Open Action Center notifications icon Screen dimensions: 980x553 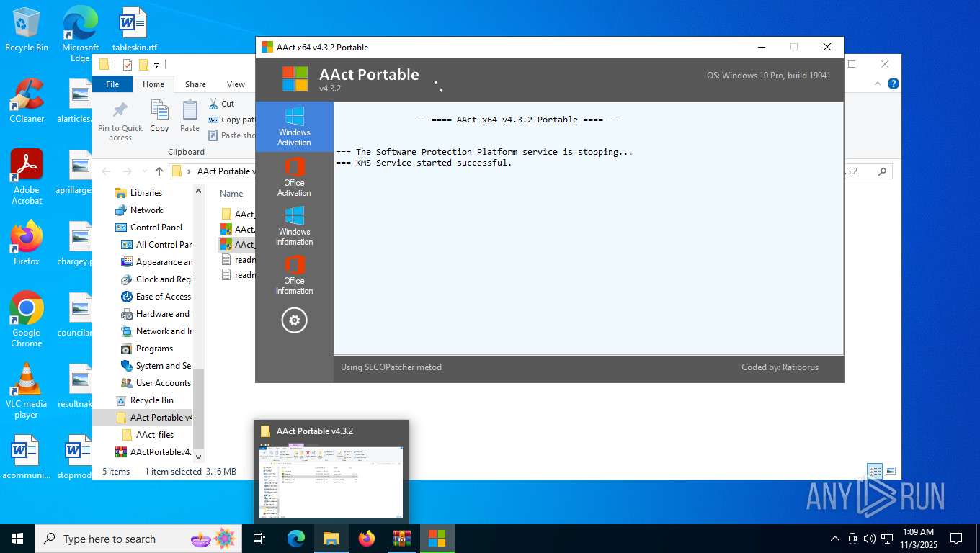coord(956,539)
